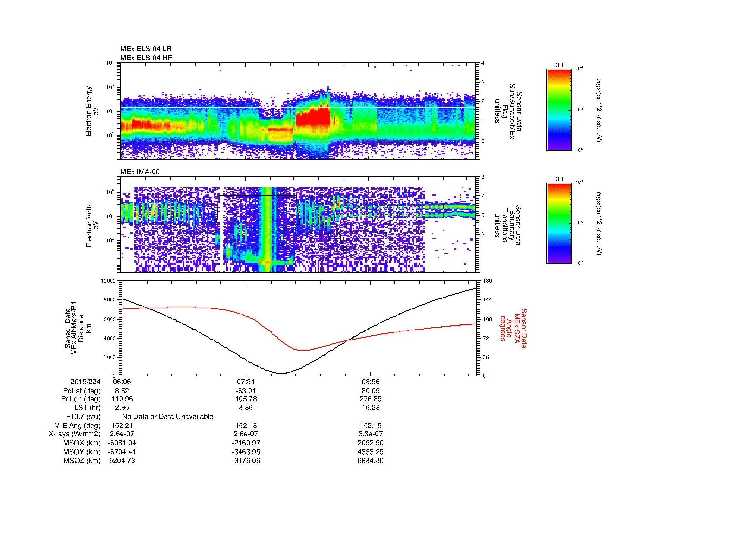Click the MSOY value '4333.29'
This screenshot has width=756, height=534.
point(371,452)
